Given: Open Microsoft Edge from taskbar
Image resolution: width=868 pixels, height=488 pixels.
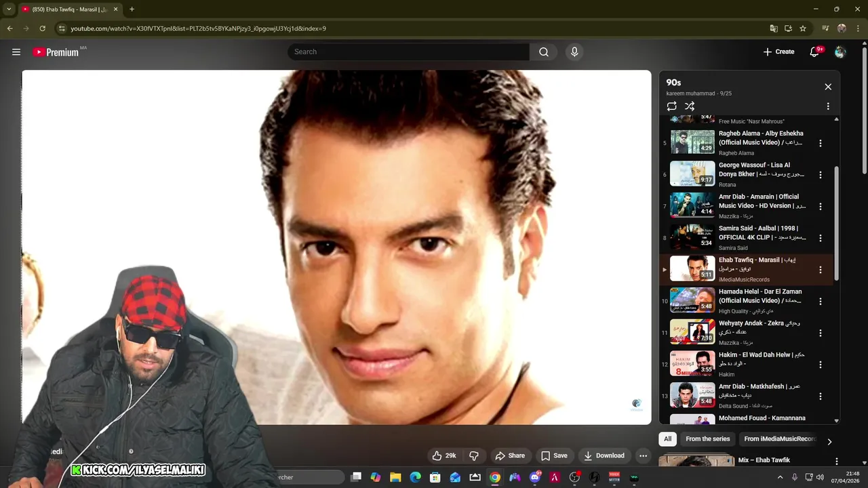Looking at the screenshot, I should click(x=415, y=477).
